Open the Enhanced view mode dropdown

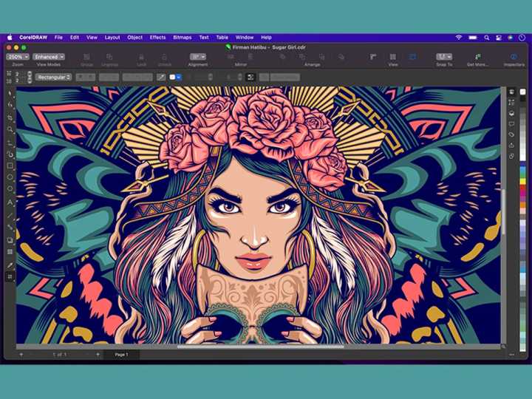(49, 57)
